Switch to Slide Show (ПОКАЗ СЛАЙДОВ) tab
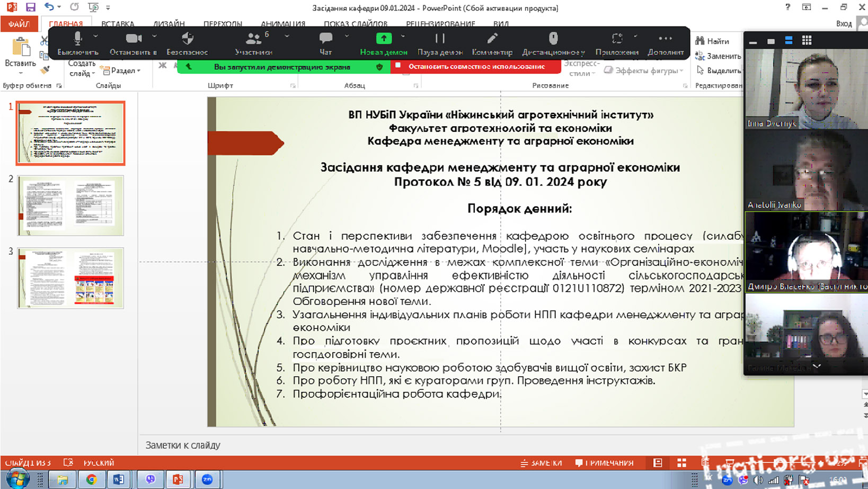868x489 pixels. point(356,24)
